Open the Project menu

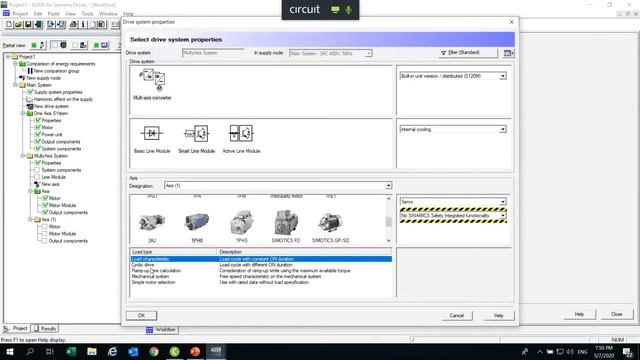tap(20, 14)
